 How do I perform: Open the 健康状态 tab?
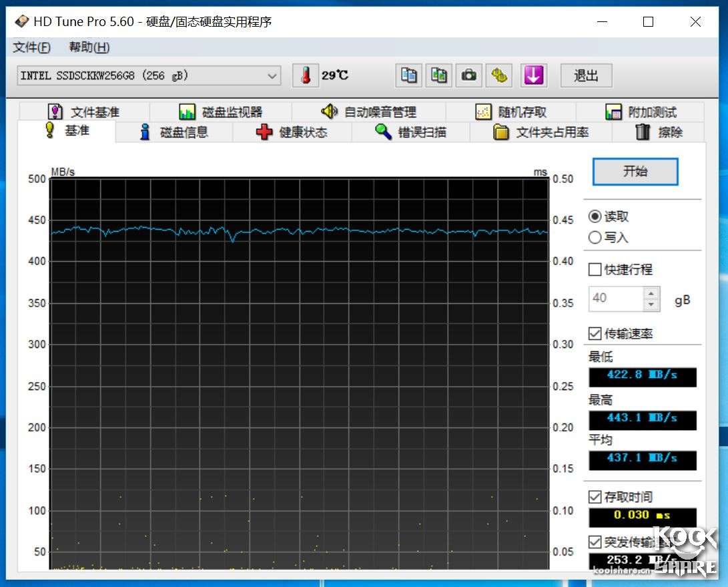point(294,132)
